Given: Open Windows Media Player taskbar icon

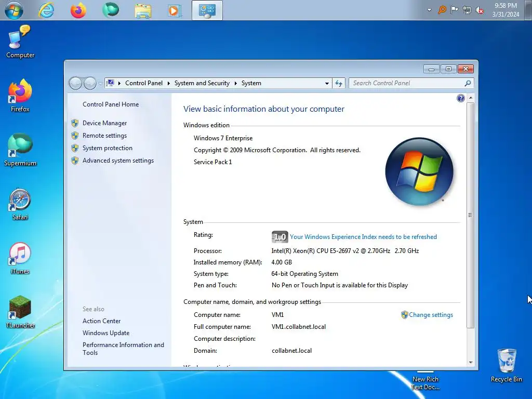Looking at the screenshot, I should click(175, 10).
